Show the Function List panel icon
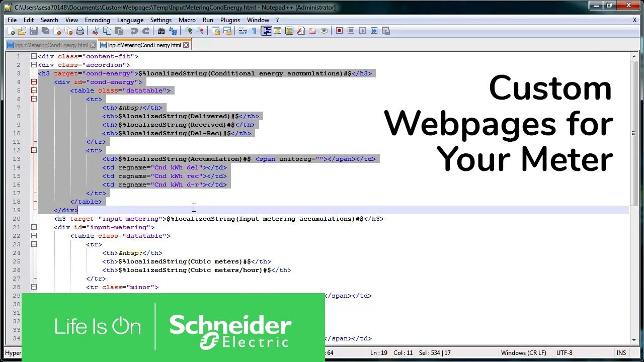Viewport: 644px width, 362px height. tap(301, 31)
